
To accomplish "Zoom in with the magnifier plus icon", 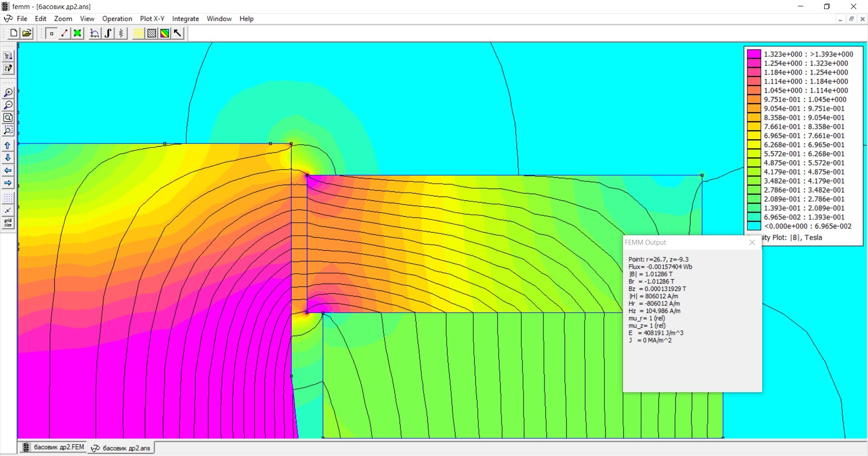I will pos(8,93).
